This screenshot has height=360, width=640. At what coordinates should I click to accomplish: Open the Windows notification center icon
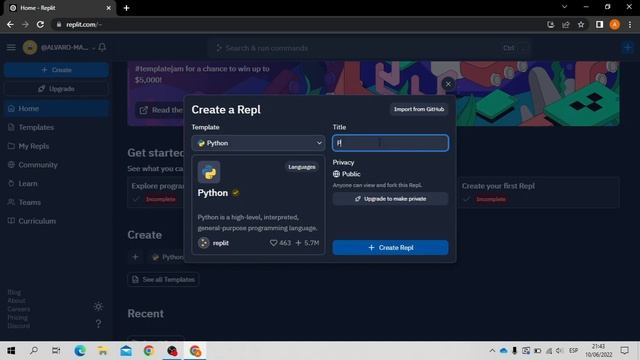tap(624, 351)
